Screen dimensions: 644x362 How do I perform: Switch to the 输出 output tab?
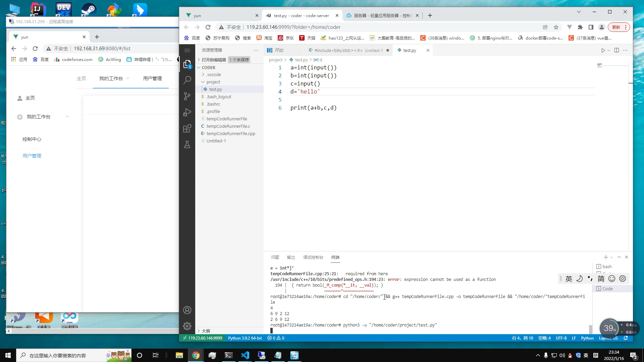coord(291,257)
